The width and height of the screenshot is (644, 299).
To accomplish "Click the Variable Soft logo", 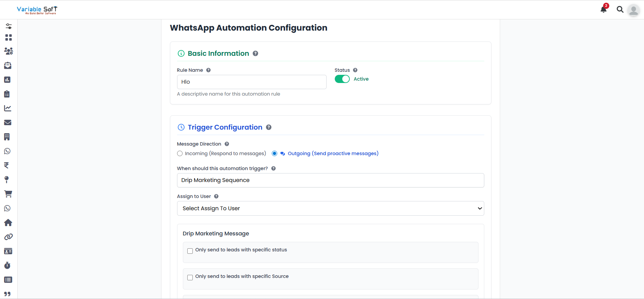I will pos(37,10).
